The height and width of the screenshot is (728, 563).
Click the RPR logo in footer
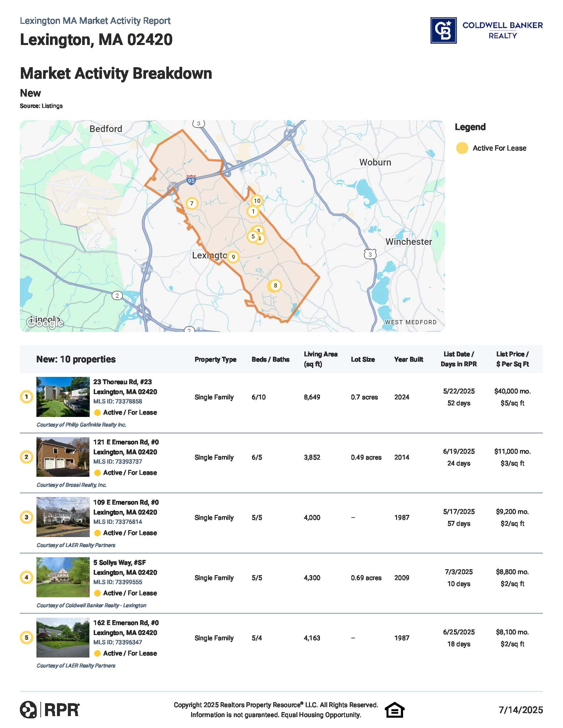[50, 709]
